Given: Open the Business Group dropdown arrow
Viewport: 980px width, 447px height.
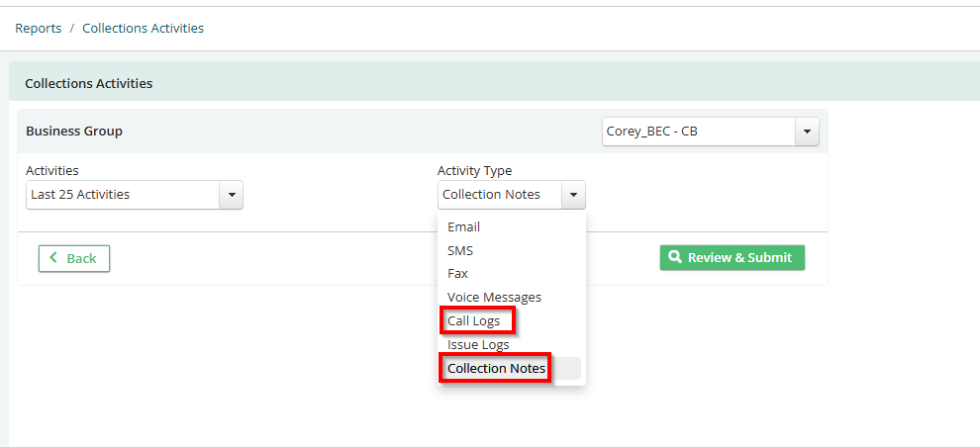Looking at the screenshot, I should click(807, 132).
